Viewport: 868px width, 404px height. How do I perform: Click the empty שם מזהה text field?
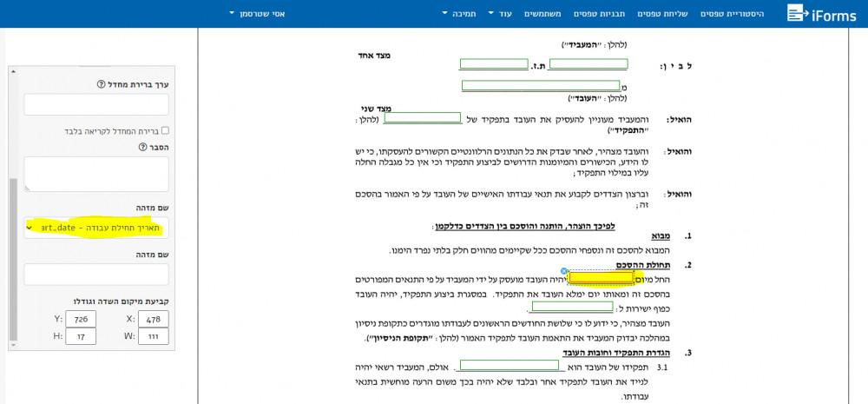[96, 275]
